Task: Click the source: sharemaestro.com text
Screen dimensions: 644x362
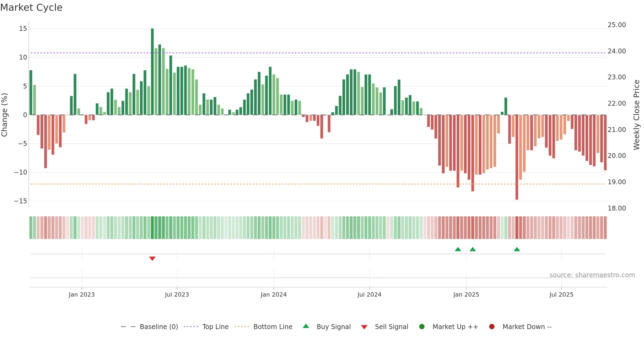Action: (x=592, y=275)
